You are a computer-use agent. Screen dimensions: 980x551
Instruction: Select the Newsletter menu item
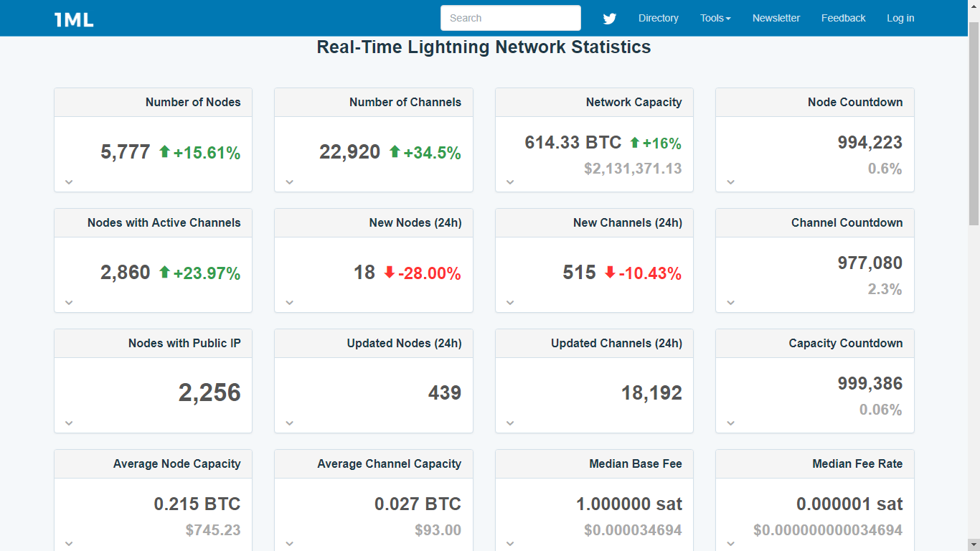pos(776,18)
